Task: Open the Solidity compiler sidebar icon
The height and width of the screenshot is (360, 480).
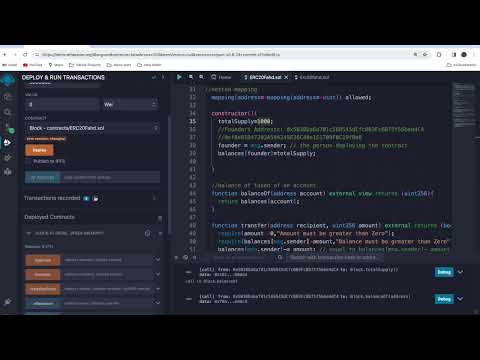Action: (x=8, y=128)
